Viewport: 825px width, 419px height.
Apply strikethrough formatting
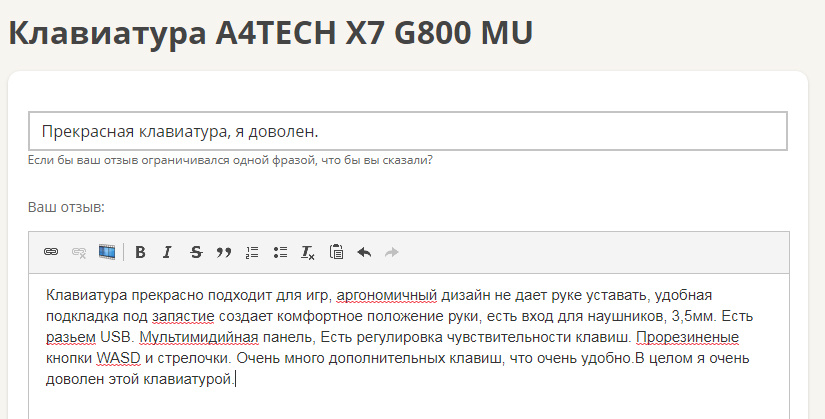tap(196, 252)
